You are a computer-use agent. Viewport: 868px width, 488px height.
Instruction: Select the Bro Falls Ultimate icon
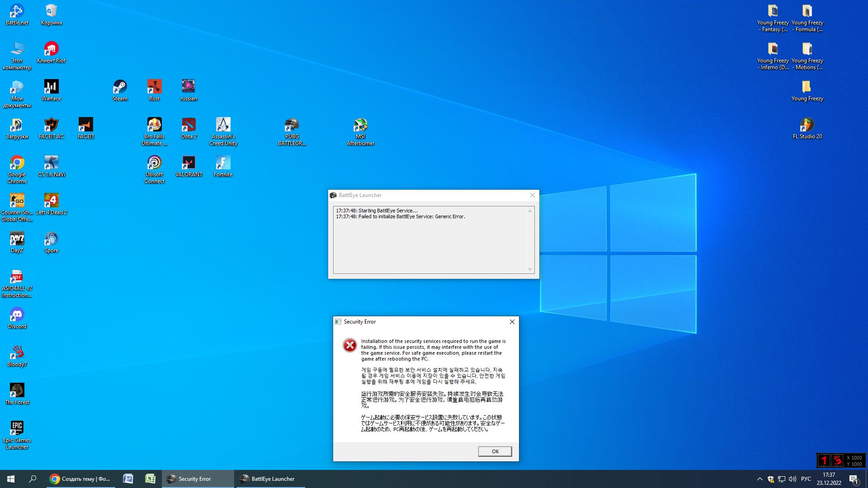tap(154, 131)
